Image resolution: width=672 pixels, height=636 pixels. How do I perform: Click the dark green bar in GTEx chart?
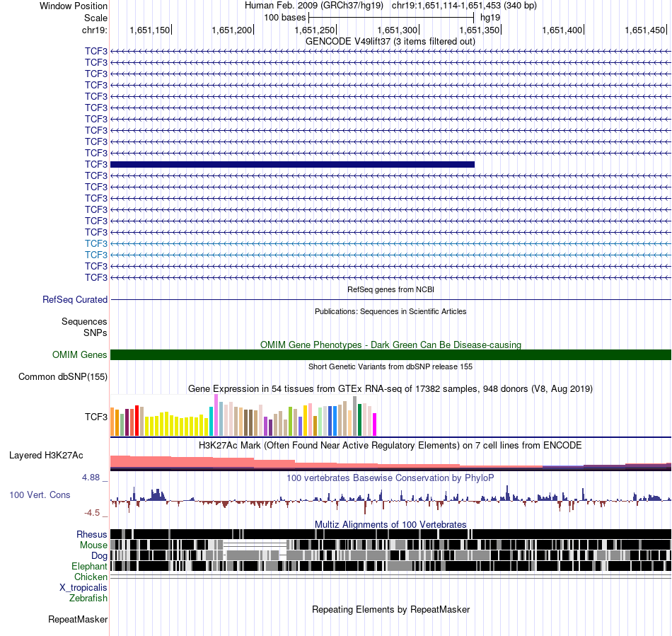[359, 420]
